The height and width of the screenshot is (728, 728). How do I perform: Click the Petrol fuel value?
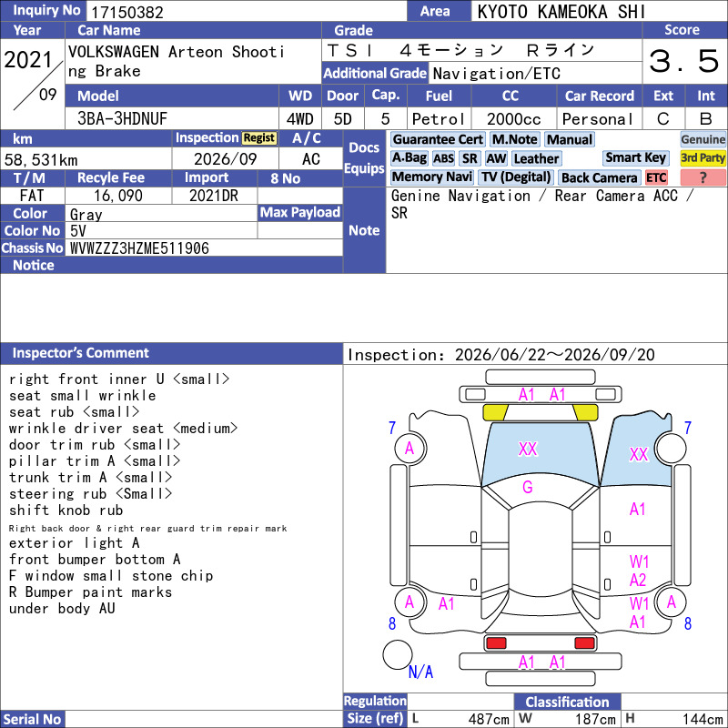(439, 119)
